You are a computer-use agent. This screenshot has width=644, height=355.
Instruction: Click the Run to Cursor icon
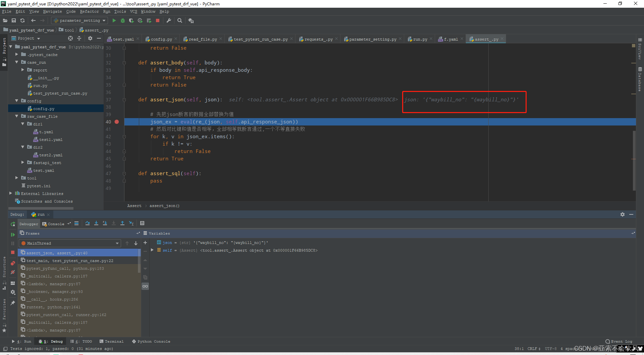[131, 223]
